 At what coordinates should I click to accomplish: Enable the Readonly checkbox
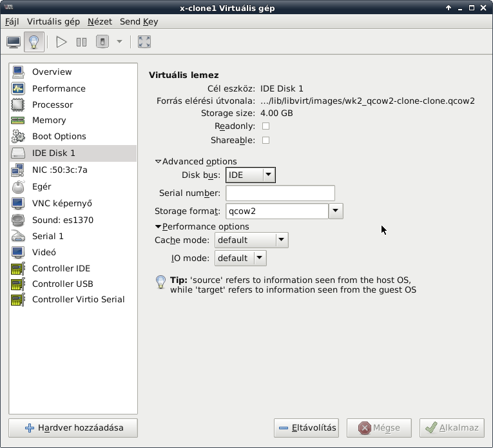[x=266, y=126]
